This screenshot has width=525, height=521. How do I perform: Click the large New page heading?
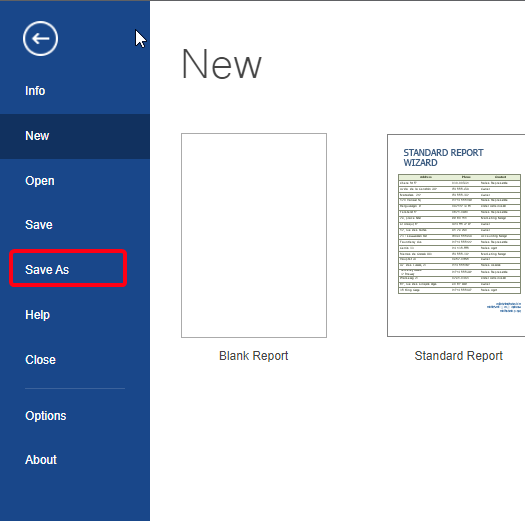pos(221,64)
